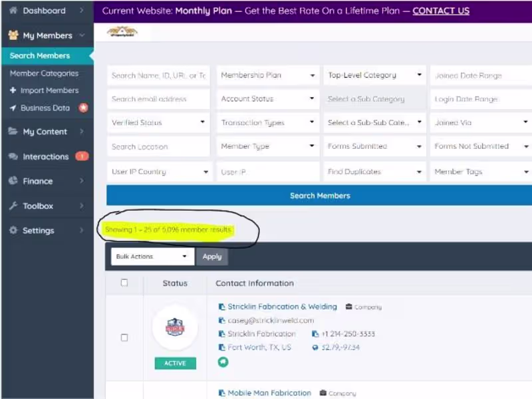Follow the CONTACT US link in banner

click(x=441, y=11)
